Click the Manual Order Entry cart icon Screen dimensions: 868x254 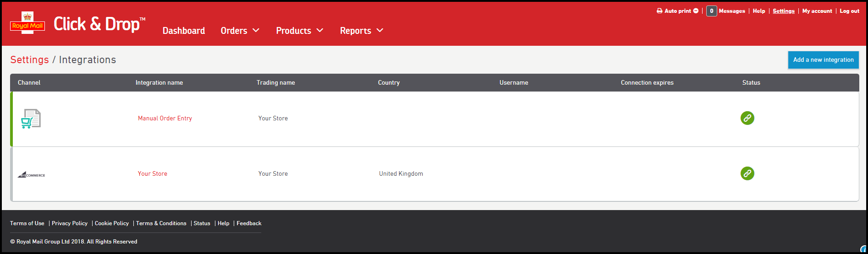(31, 119)
